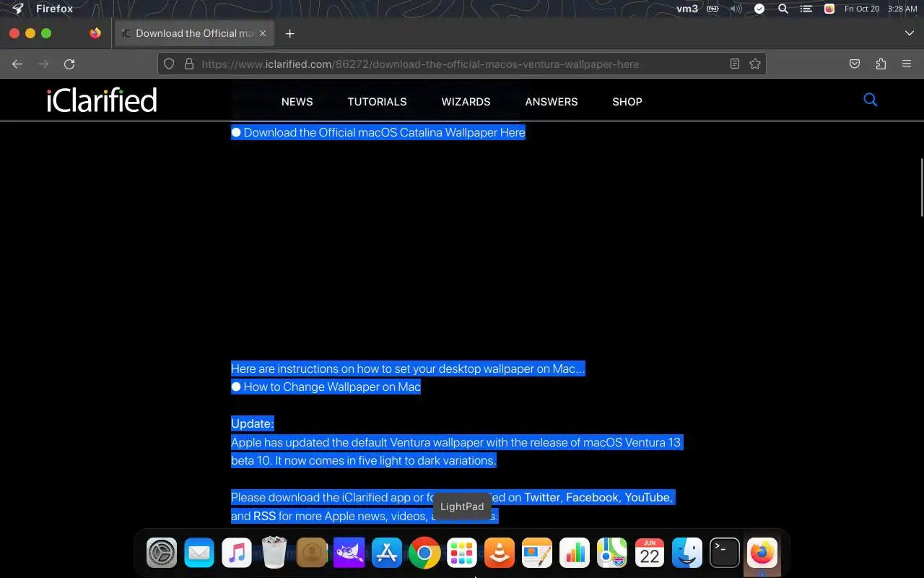Click the battery charging status icon
The image size is (924, 578).
coord(712,9)
